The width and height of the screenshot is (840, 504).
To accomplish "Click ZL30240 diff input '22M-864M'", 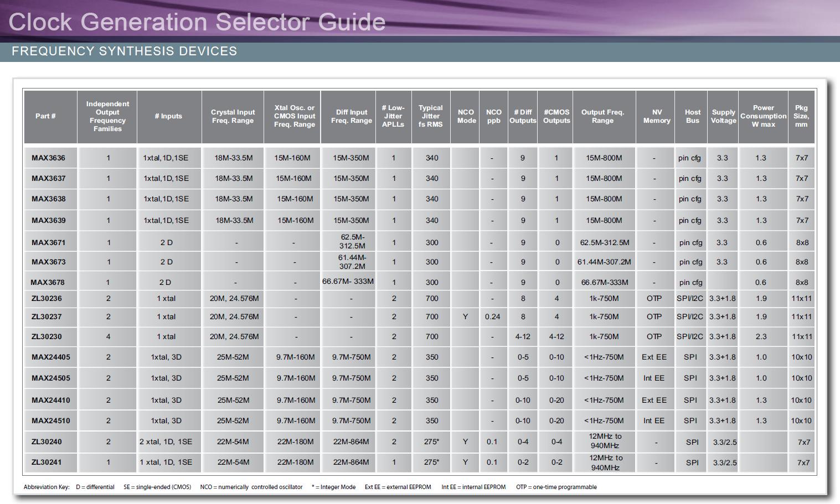I will click(351, 441).
